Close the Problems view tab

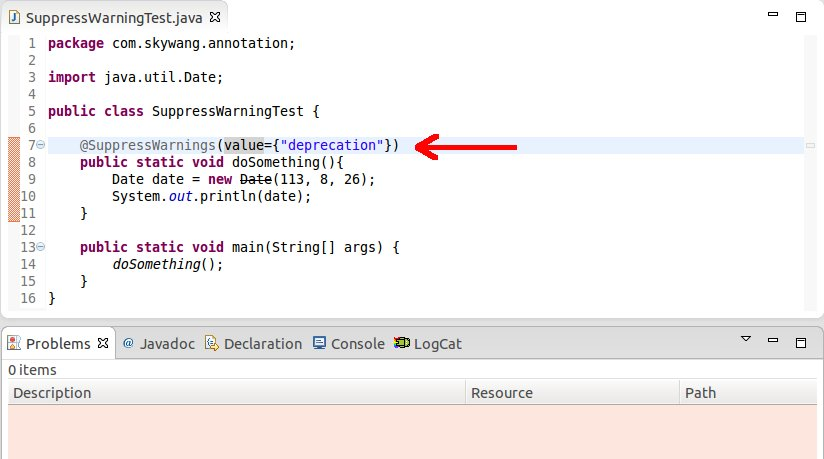(x=103, y=343)
